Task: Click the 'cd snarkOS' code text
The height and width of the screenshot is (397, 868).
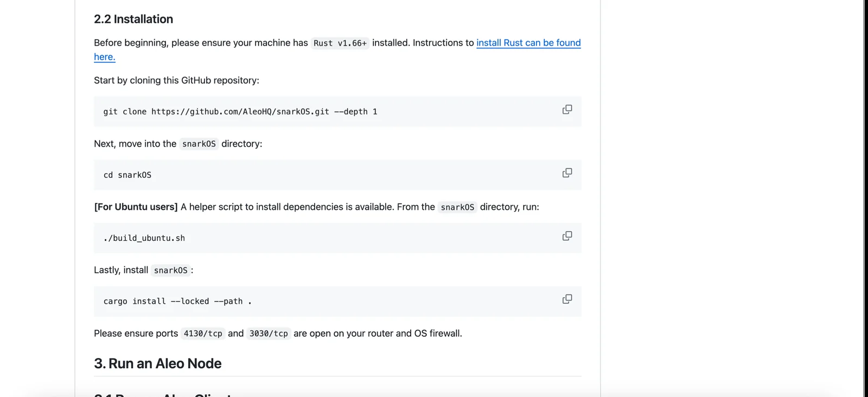Action: 127,175
